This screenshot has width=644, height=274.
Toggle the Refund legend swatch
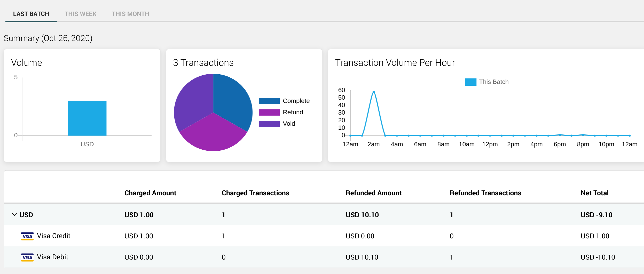269,112
